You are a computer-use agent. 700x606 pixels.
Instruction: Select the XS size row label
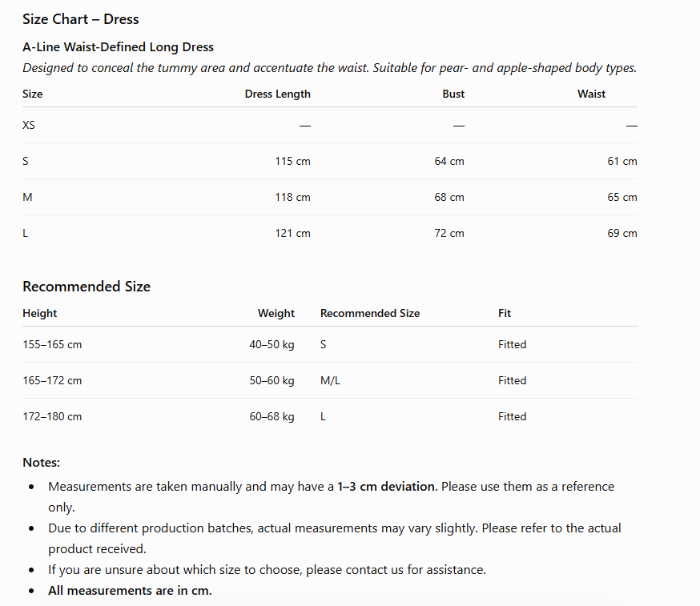tap(29, 125)
